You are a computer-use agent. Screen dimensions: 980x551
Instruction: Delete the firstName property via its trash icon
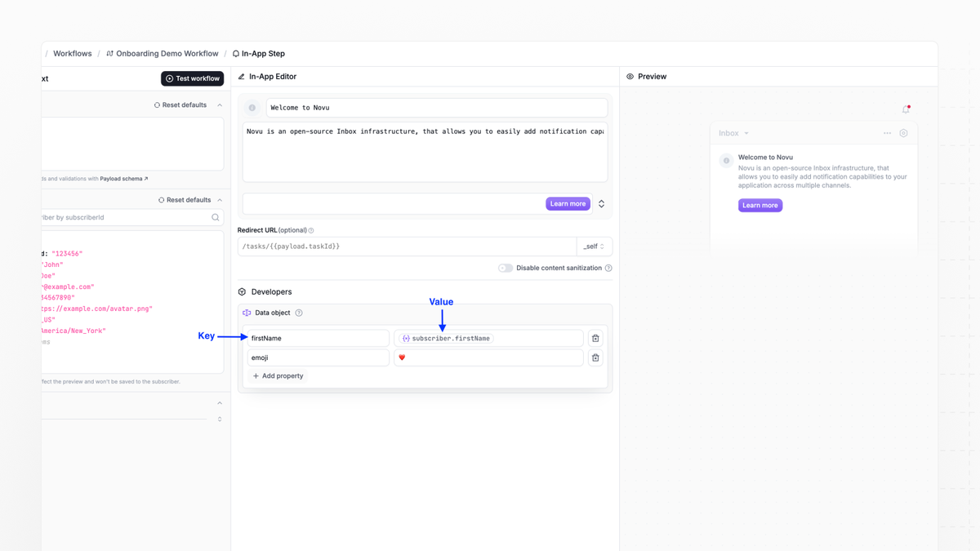click(x=595, y=338)
